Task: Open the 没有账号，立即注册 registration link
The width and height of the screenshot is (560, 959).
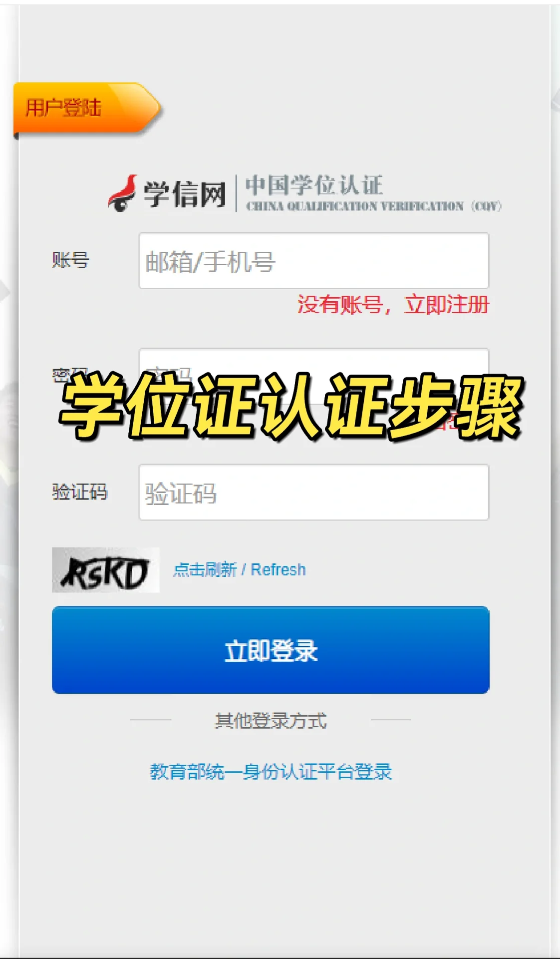Action: click(393, 305)
